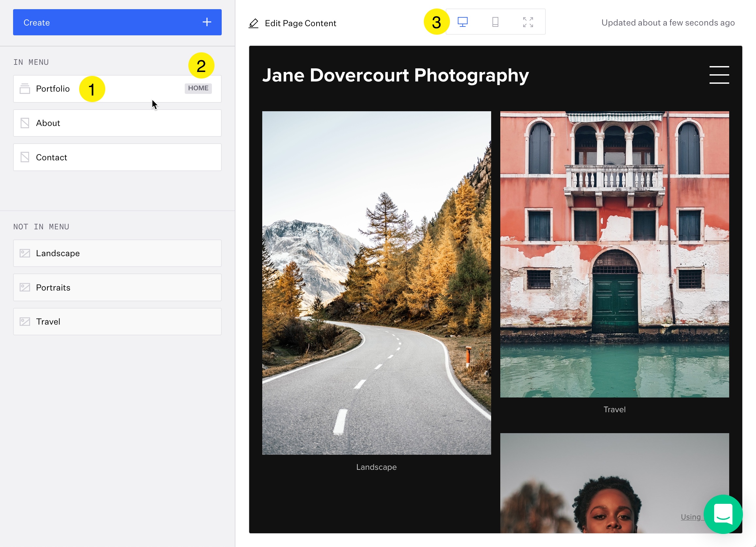756x547 pixels.
Task: Select the About page item
Action: tap(117, 123)
